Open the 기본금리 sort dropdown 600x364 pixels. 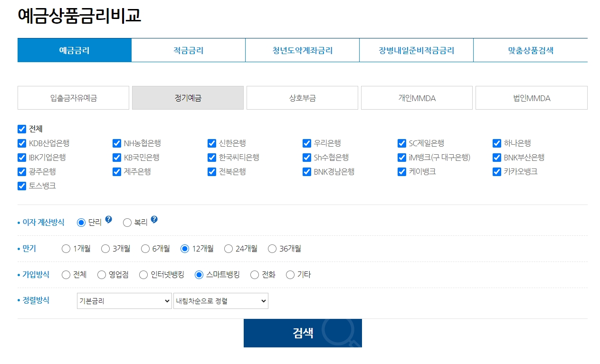tap(124, 301)
